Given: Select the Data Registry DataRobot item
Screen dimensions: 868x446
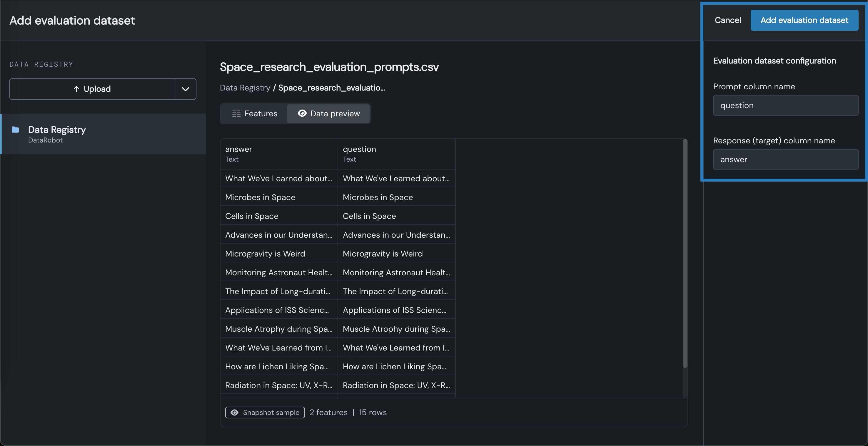Looking at the screenshot, I should [103, 134].
